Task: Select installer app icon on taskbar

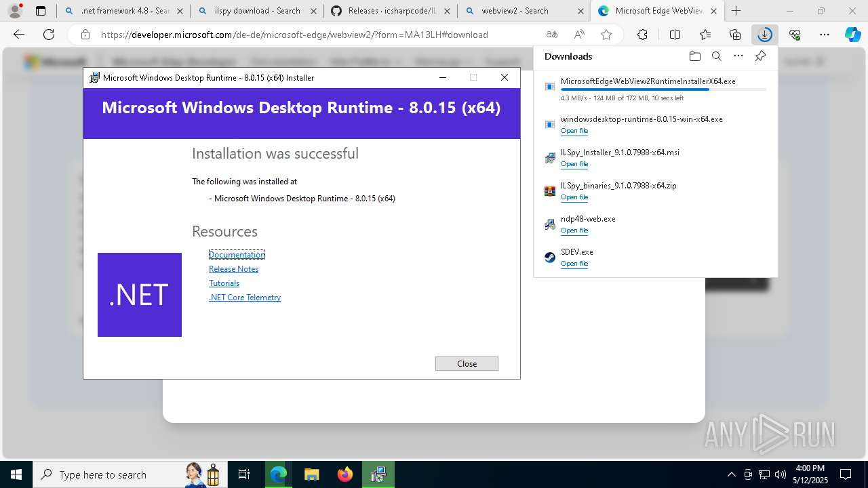Action: click(378, 474)
